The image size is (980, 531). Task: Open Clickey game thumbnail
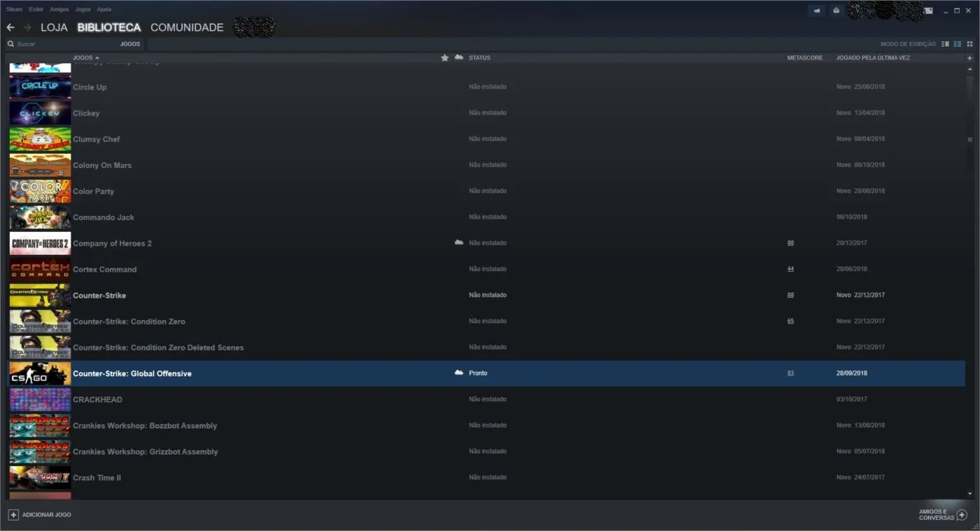tap(40, 113)
